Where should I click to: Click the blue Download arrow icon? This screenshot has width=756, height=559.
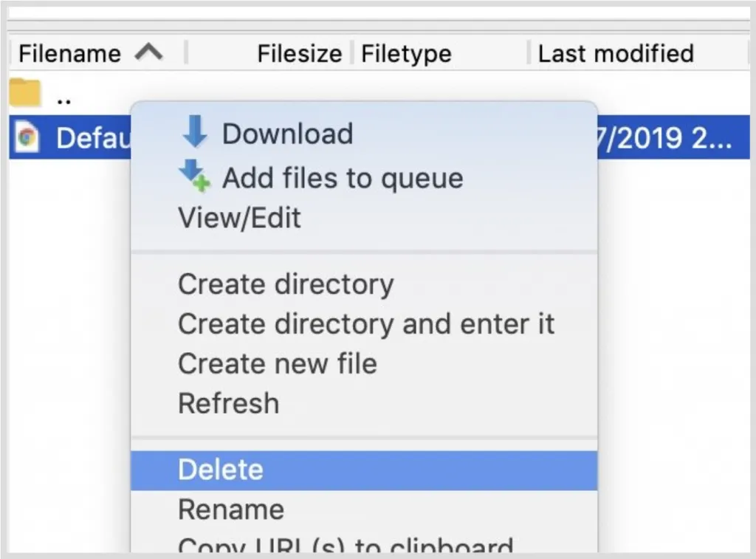click(195, 133)
